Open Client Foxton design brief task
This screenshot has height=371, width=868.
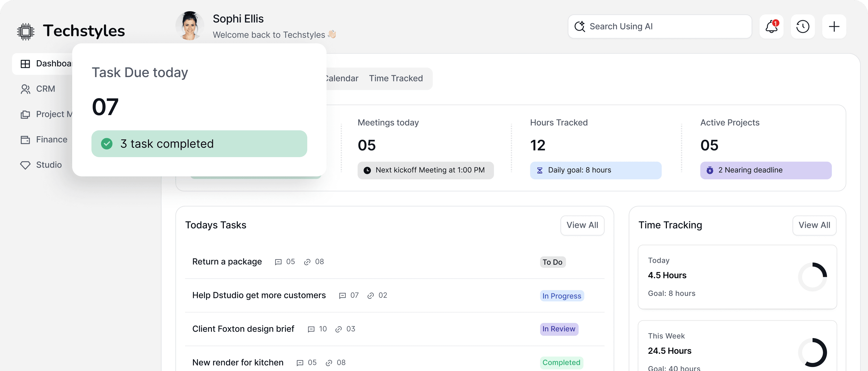243,329
